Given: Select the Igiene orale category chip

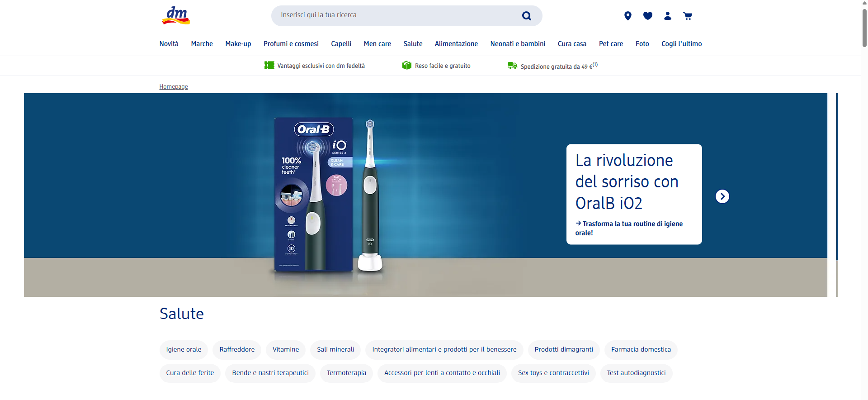Looking at the screenshot, I should click(184, 350).
